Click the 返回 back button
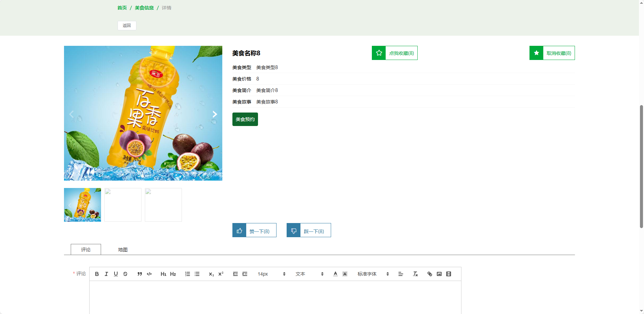Image resolution: width=644 pixels, height=314 pixels. [127, 26]
